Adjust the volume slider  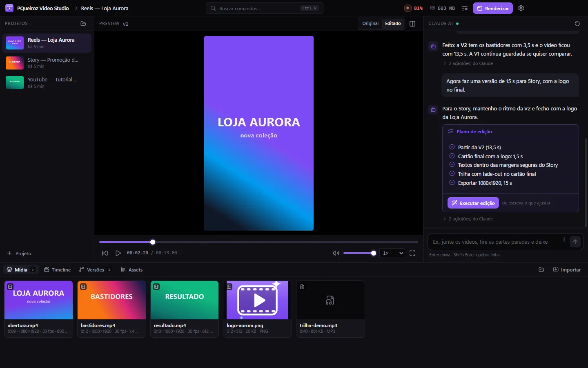point(359,253)
